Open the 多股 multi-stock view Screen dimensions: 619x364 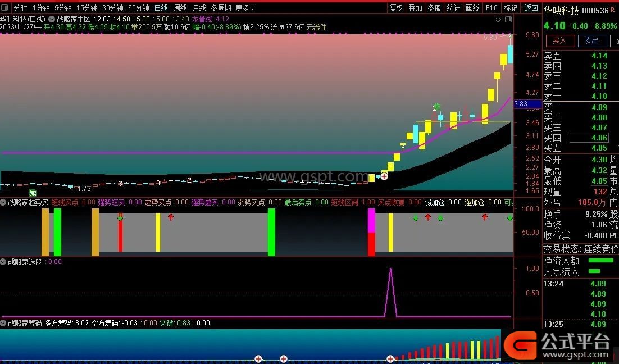(x=434, y=8)
